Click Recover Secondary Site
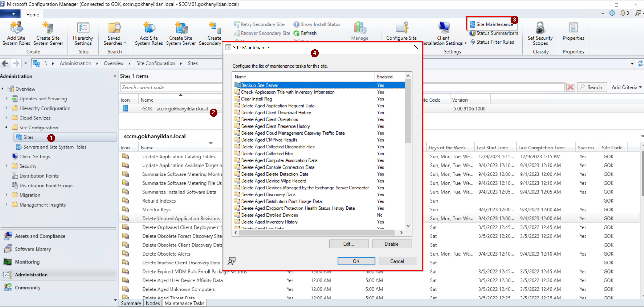The width and height of the screenshot is (644, 307). 262,33
